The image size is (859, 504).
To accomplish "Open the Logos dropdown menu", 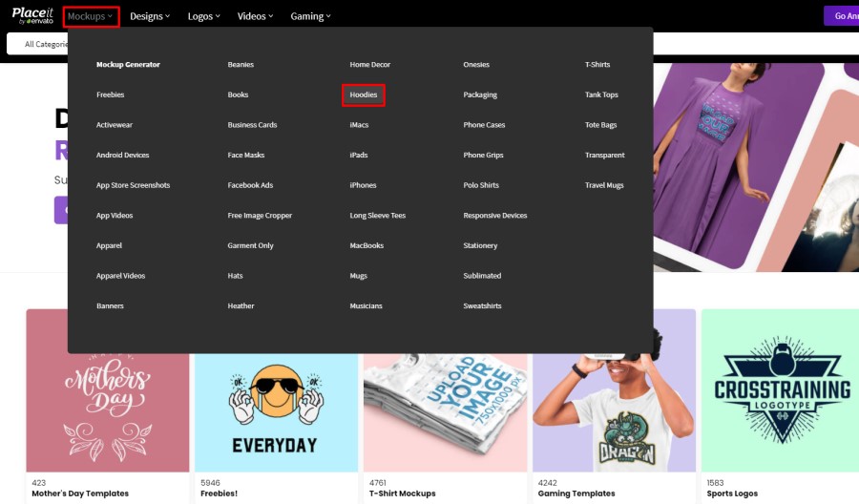I will 203,16.
